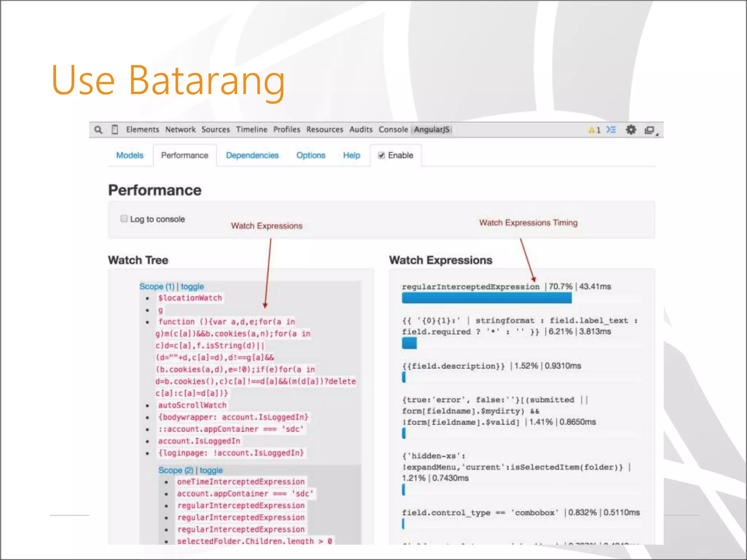Uncheck the Enable checkbox
The image size is (747, 560).
click(x=382, y=156)
